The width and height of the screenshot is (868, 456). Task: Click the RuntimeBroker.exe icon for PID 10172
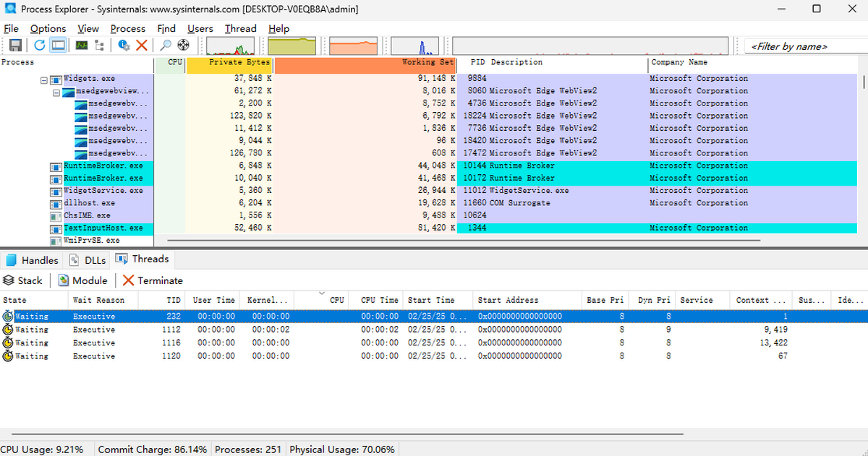56,178
